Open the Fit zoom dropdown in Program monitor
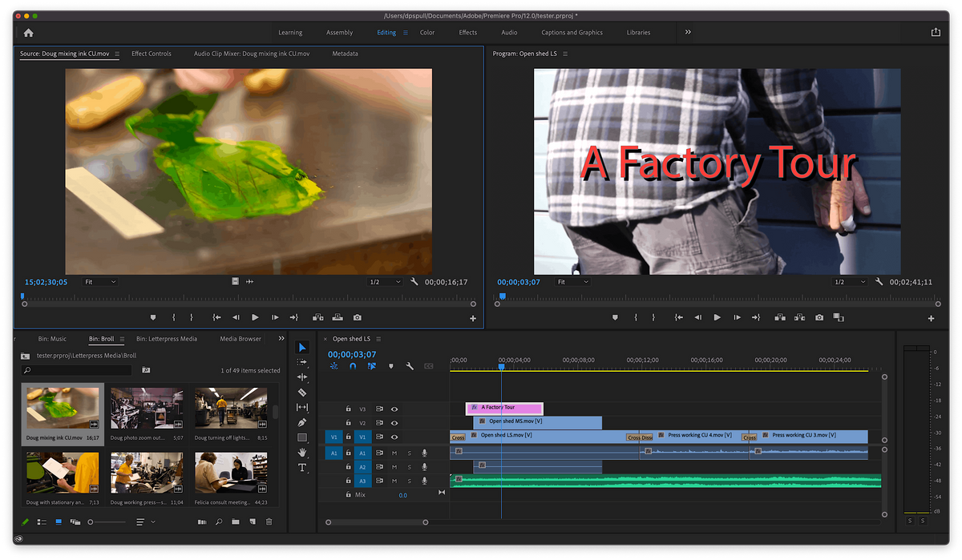 [x=573, y=282]
